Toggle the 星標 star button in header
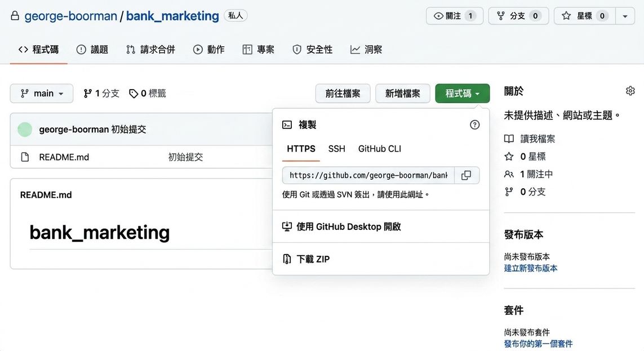The height and width of the screenshot is (351, 644). (584, 16)
